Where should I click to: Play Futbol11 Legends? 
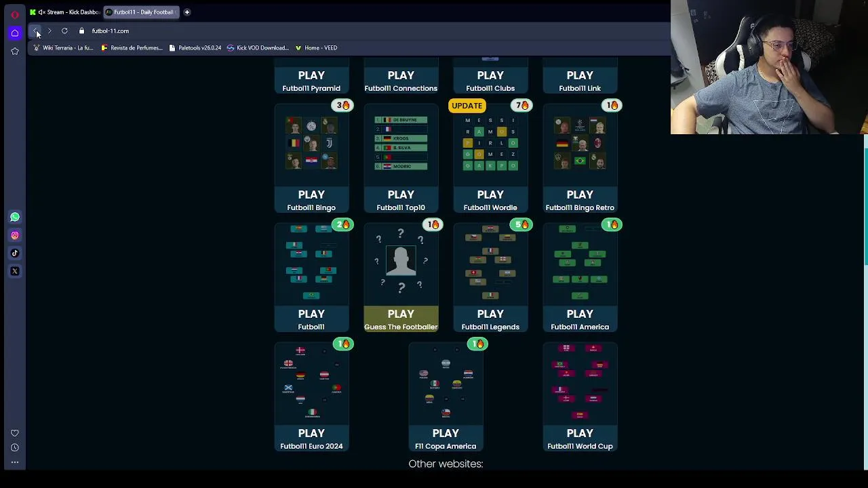pos(490,319)
